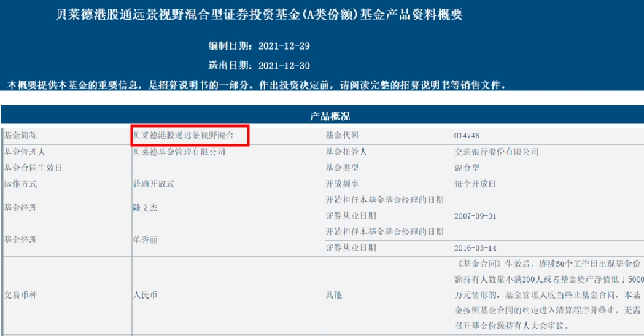
Task: Click the document title heading text
Action: click(259, 15)
